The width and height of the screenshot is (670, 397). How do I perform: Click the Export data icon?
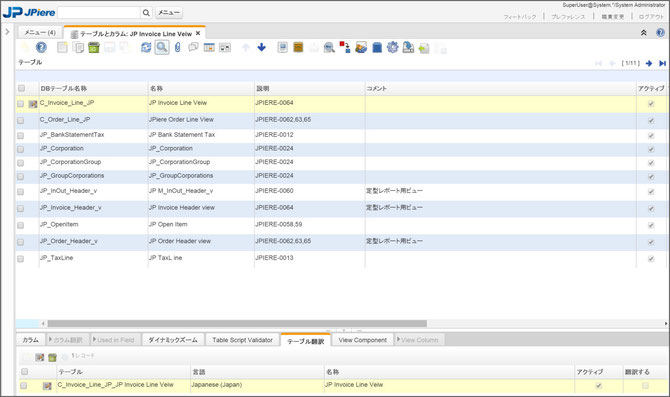[408, 47]
